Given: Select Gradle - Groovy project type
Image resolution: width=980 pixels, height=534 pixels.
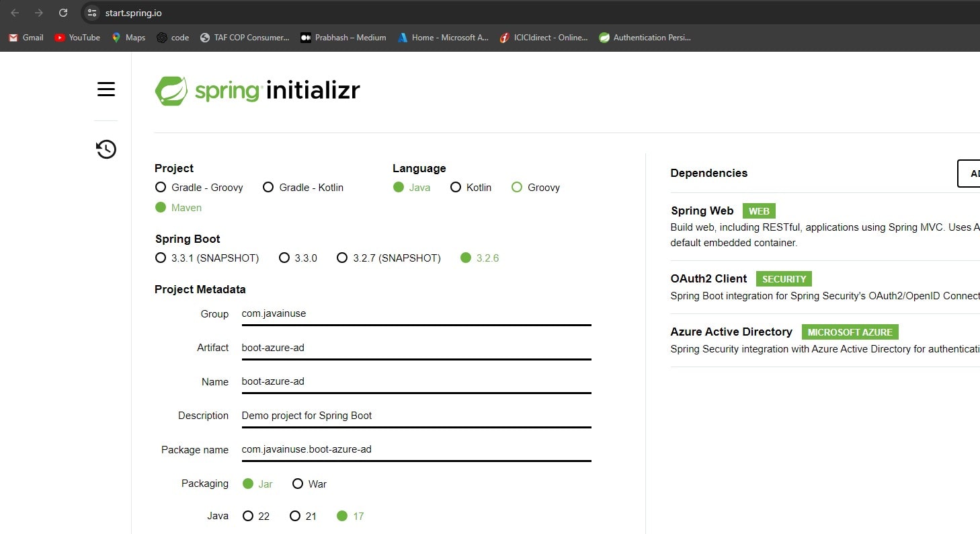Looking at the screenshot, I should pos(199,188).
